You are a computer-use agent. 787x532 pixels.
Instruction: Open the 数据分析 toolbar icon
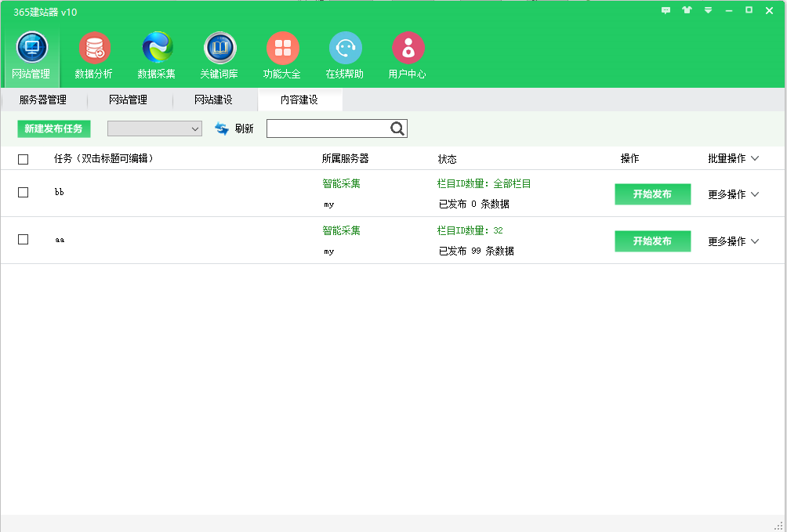[94, 56]
